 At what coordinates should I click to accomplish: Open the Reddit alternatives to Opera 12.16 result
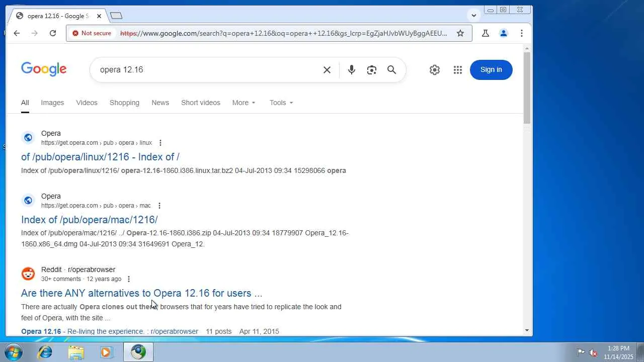(x=141, y=293)
